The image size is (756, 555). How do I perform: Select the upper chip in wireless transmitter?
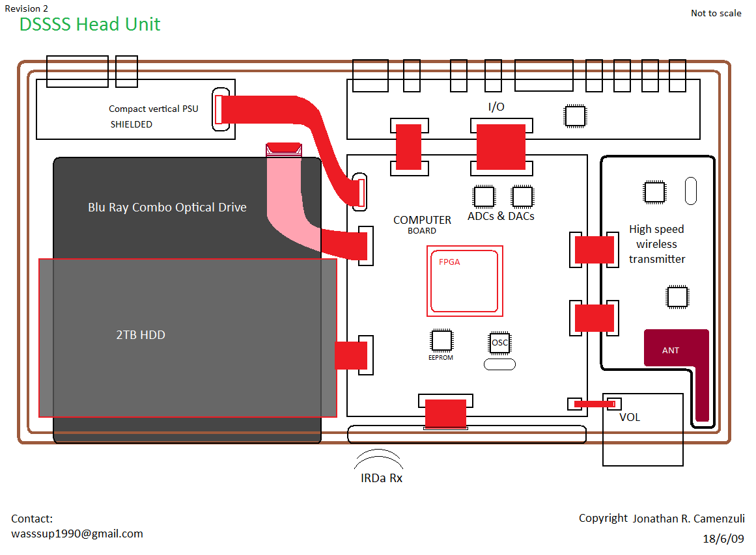(654, 192)
